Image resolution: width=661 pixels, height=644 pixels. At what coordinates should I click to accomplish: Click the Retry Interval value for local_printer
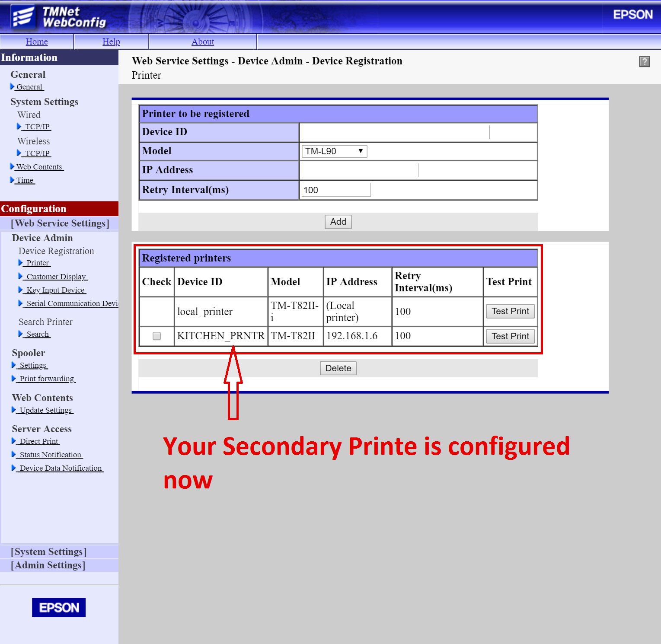pyautogui.click(x=437, y=312)
